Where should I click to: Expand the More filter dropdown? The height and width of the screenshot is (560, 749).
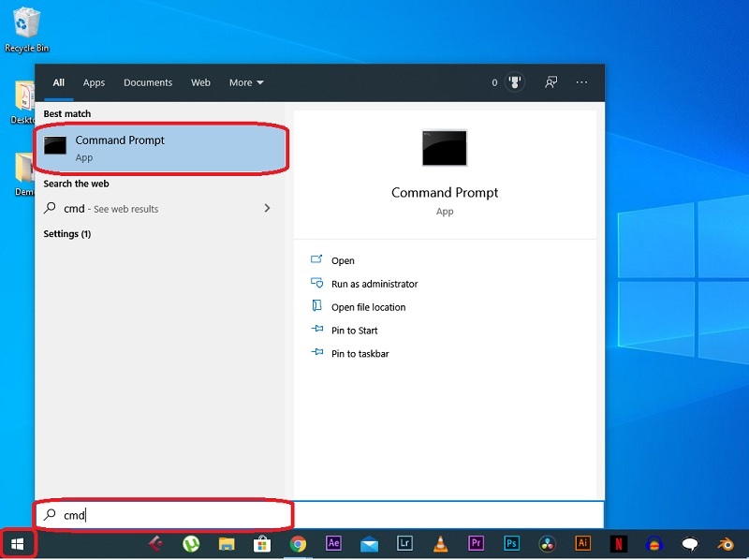[x=245, y=82]
